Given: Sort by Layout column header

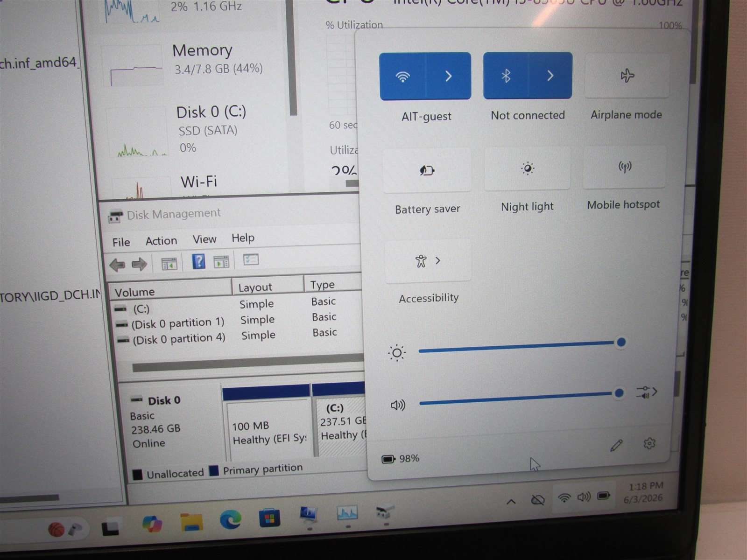Looking at the screenshot, I should point(268,286).
